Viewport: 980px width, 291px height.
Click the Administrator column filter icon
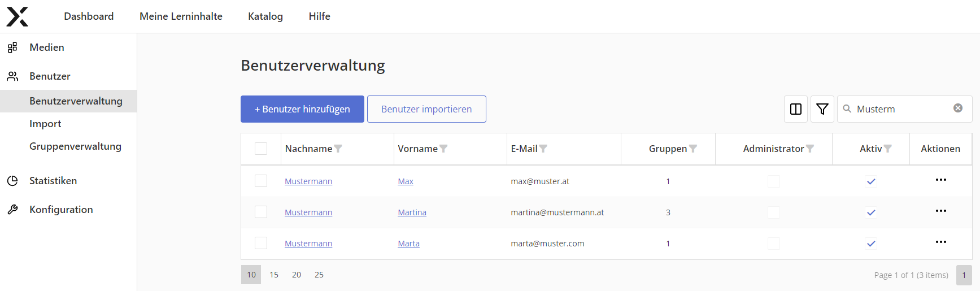coord(810,149)
